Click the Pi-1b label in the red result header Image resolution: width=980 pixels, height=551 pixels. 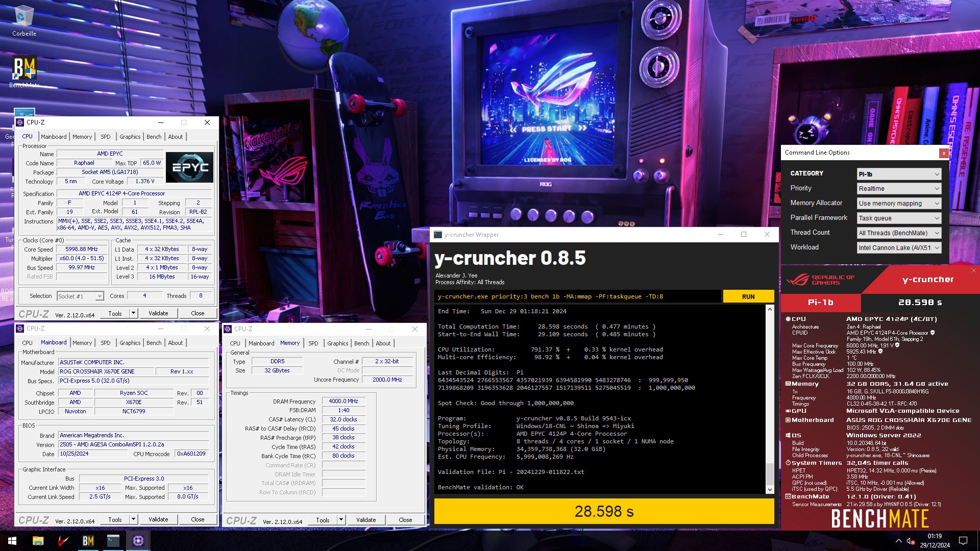[821, 303]
